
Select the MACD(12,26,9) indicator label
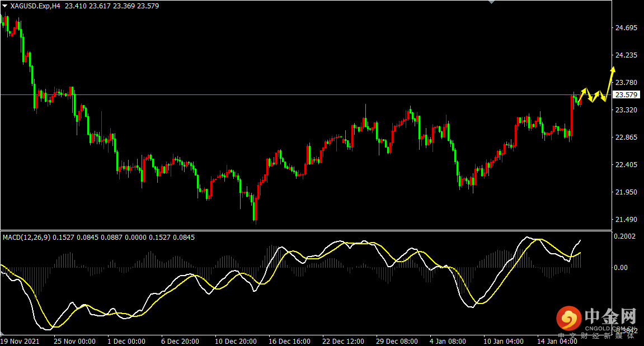26,238
